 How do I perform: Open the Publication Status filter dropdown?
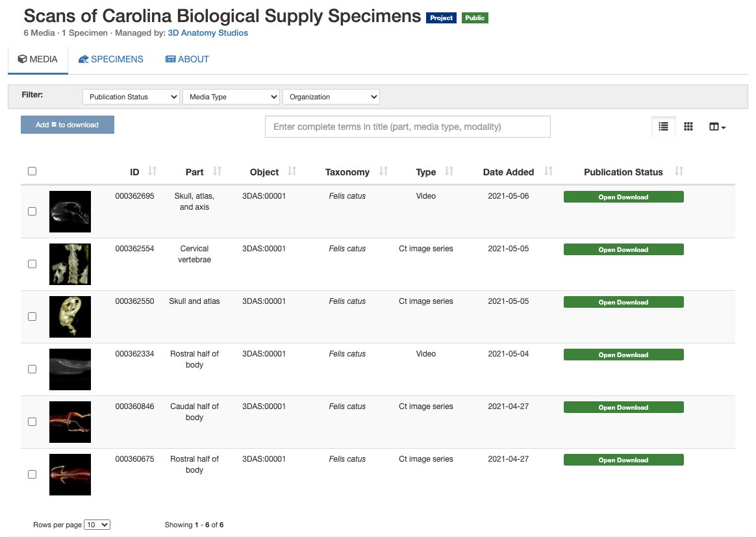[x=131, y=97]
